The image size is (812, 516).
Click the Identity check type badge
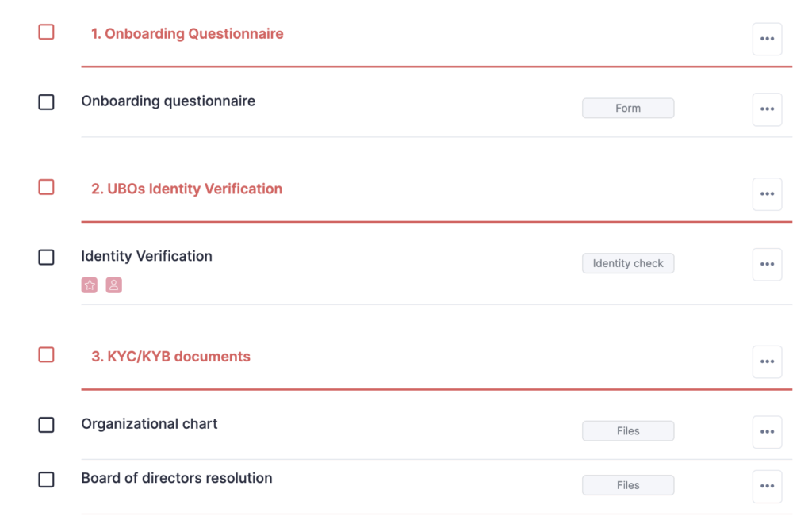(628, 263)
